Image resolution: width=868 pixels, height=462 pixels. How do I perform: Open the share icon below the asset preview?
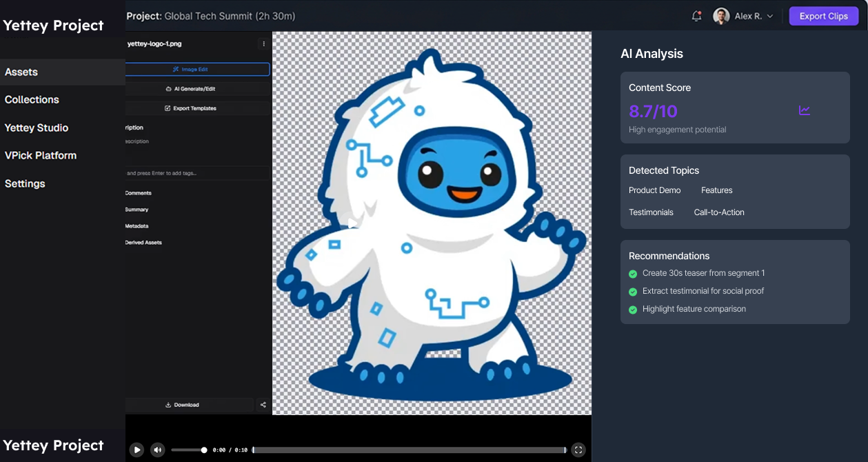[263, 405]
